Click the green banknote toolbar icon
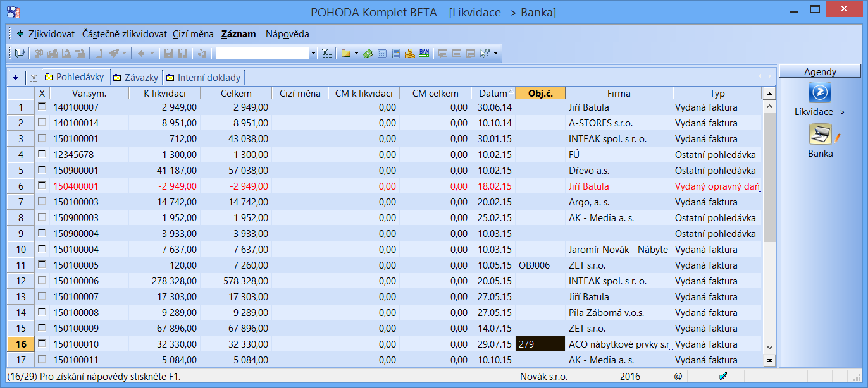This screenshot has height=388, width=868. coord(368,54)
